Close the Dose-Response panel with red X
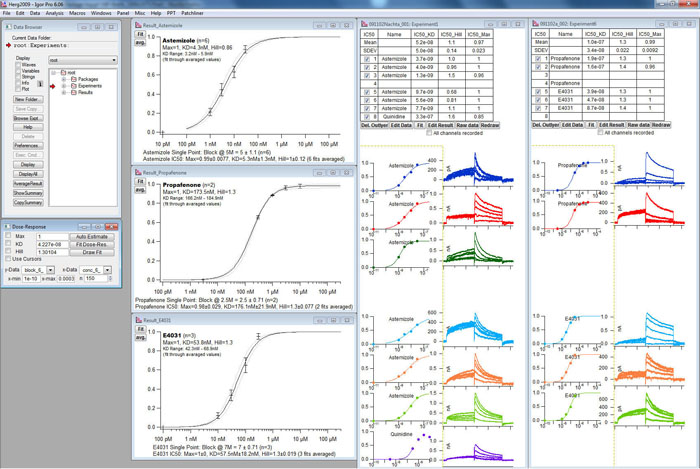 click(x=111, y=227)
